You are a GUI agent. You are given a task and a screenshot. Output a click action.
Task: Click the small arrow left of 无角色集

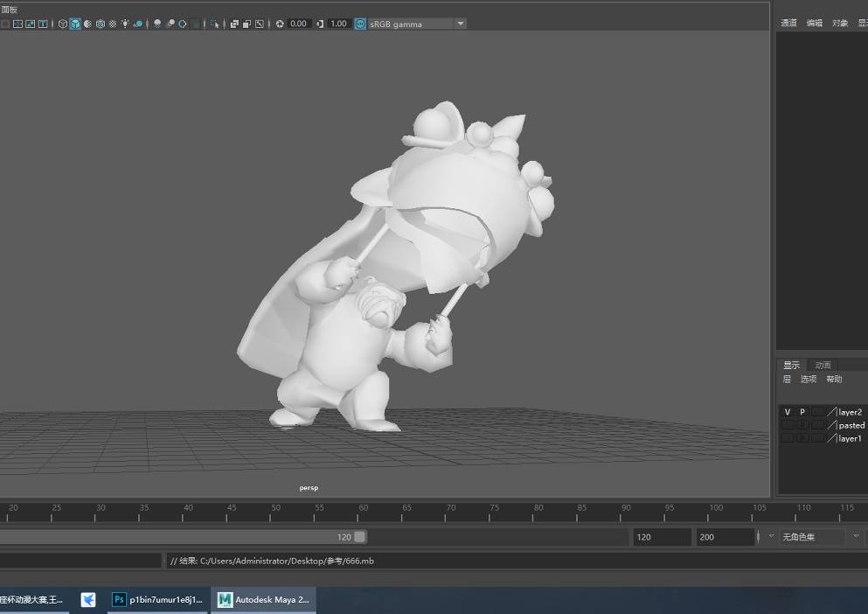pos(771,536)
